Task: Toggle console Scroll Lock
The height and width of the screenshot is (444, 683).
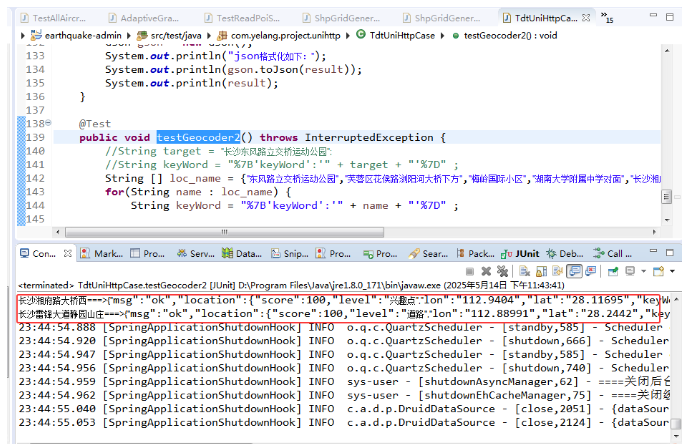Action: pos(541,271)
